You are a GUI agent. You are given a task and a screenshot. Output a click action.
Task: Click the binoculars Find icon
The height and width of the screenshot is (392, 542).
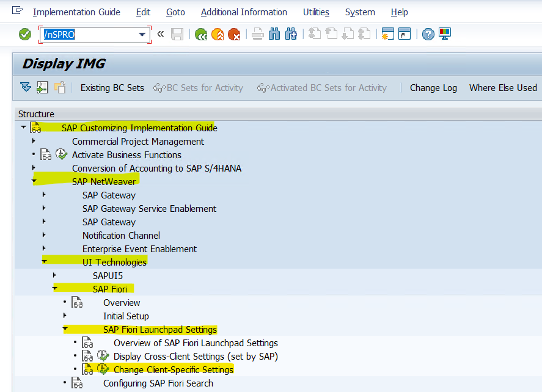pyautogui.click(x=274, y=34)
